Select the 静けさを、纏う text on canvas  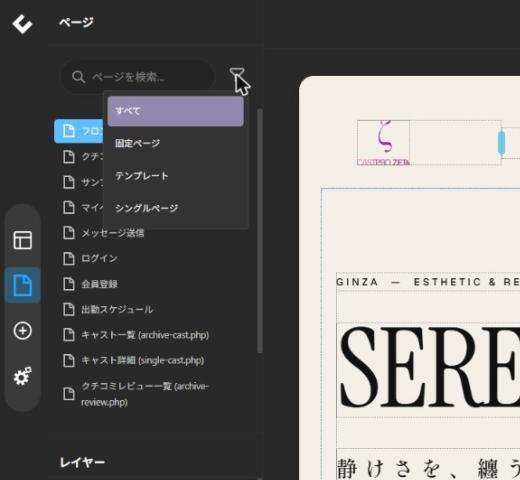point(428,468)
